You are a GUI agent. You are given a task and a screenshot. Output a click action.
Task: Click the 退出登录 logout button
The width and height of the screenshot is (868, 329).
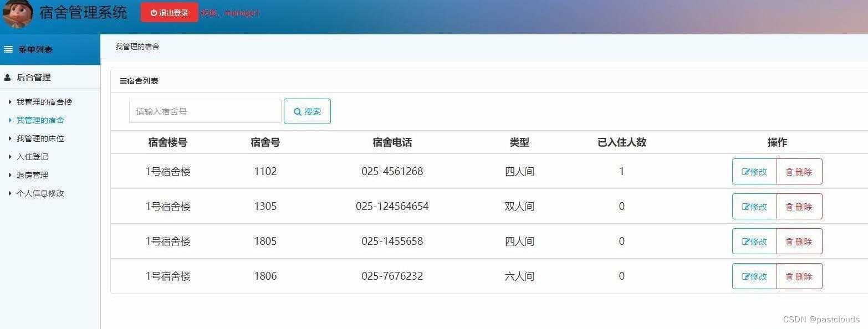tap(169, 12)
